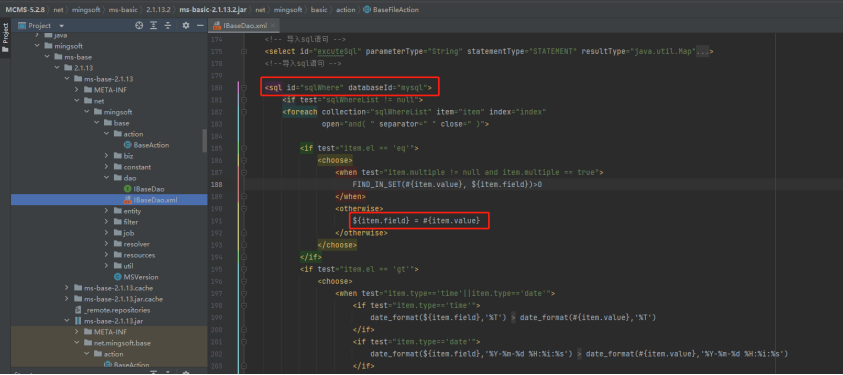Click the locate/select opened file target icon
Viewport: 843px width, 375px height.
pyautogui.click(x=139, y=25)
